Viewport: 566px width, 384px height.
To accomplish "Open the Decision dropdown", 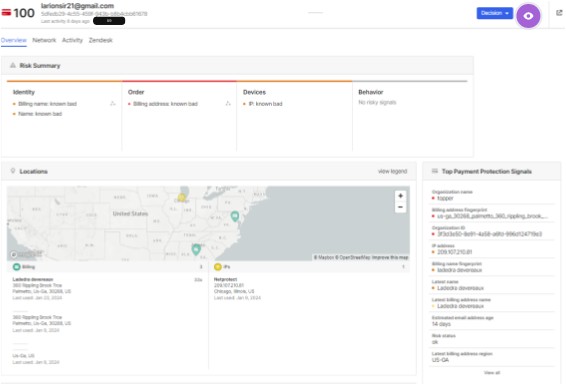I will pos(495,13).
